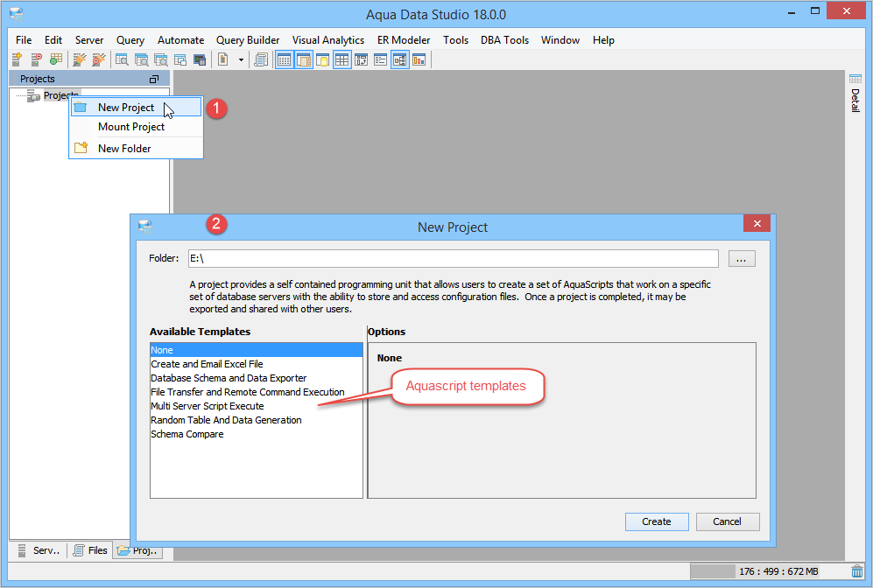Viewport: 873px width, 588px height.
Task: Click the second query window magnifier icon
Action: pyautogui.click(x=142, y=59)
